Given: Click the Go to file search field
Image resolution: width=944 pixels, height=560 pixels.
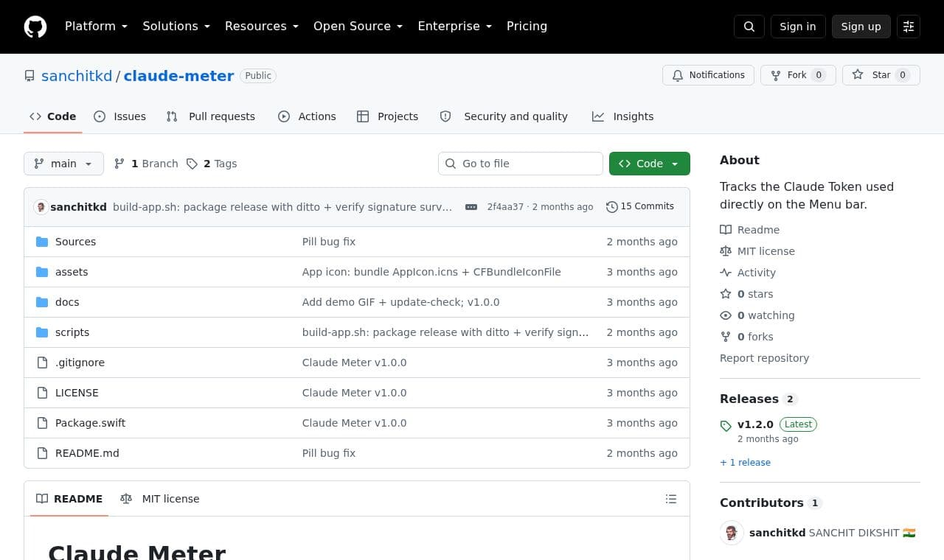Looking at the screenshot, I should coord(521,164).
